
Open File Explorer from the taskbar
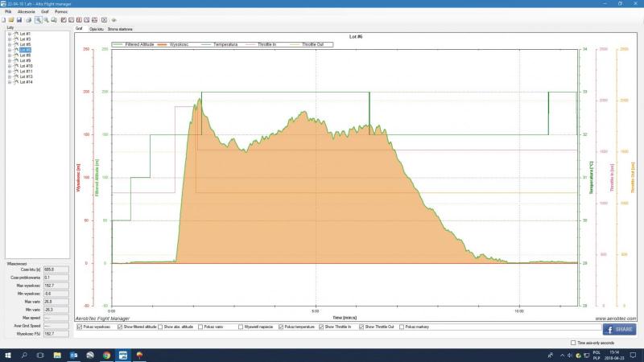(x=57, y=354)
